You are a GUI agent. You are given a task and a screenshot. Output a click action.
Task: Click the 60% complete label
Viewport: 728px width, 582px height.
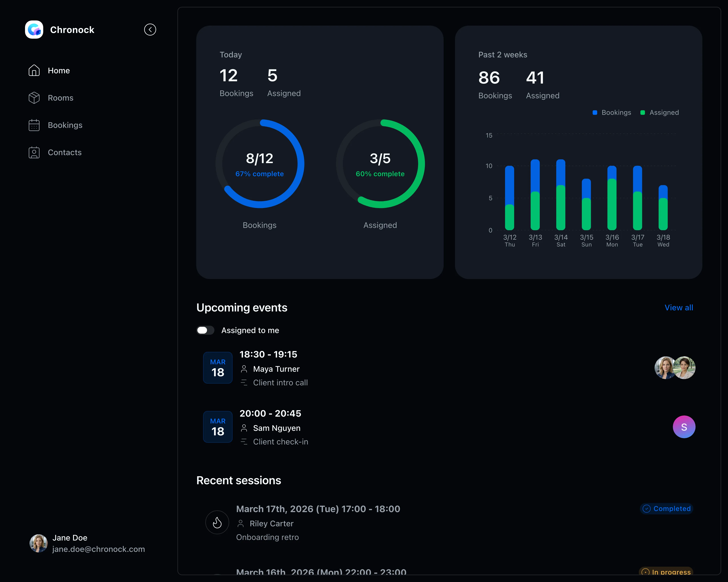pyautogui.click(x=380, y=174)
